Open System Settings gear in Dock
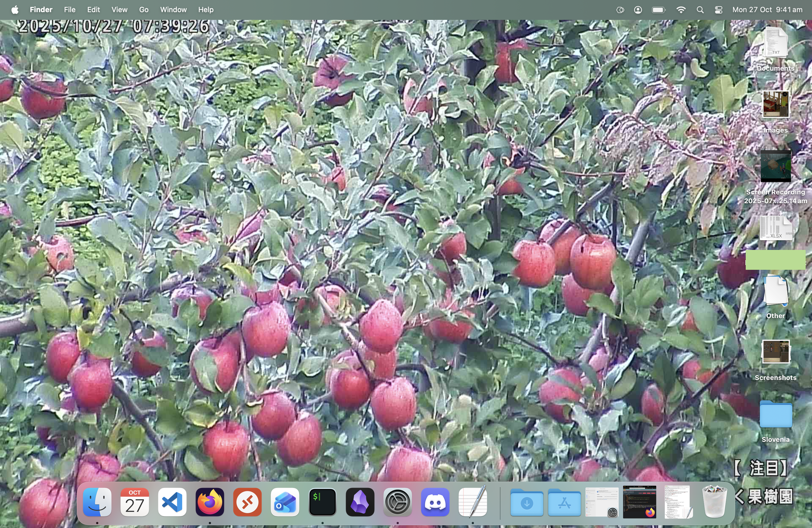 point(397,502)
